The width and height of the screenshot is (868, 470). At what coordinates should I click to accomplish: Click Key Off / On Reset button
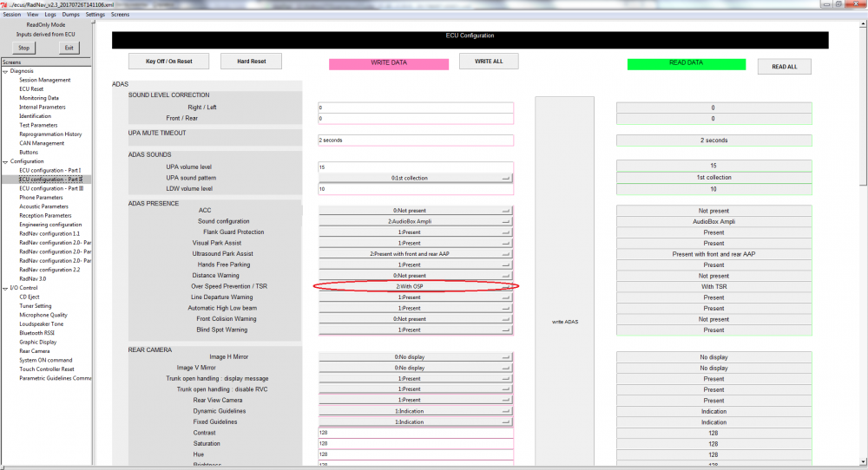169,62
